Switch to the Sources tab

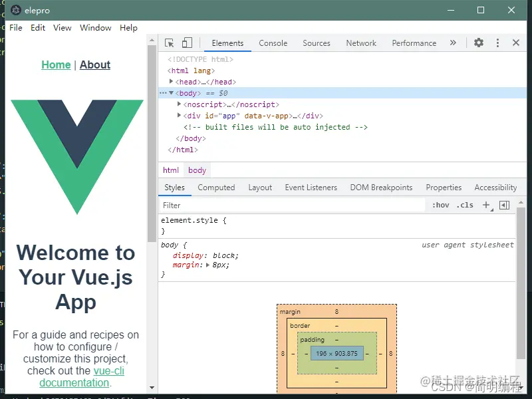317,43
